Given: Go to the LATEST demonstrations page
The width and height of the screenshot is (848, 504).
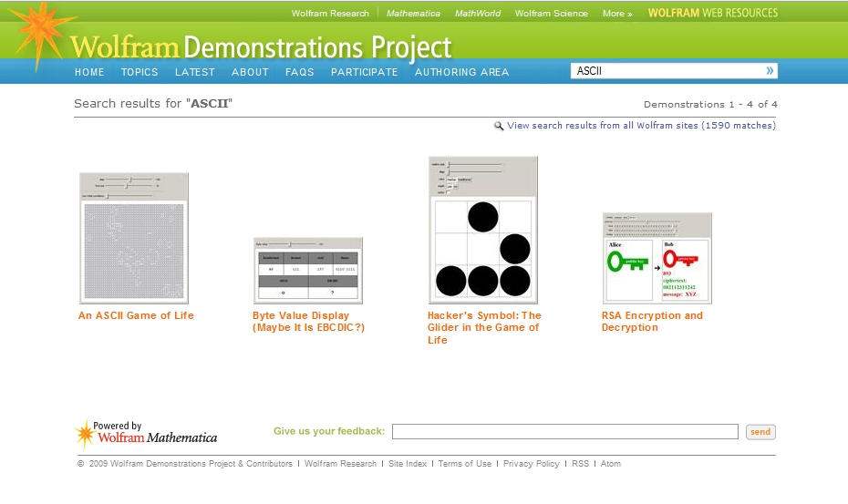Looking at the screenshot, I should pyautogui.click(x=195, y=72).
